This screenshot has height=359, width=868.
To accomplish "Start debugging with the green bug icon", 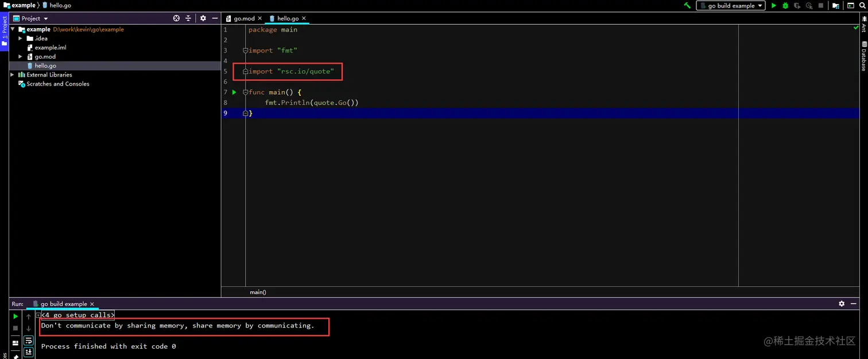I will (785, 6).
